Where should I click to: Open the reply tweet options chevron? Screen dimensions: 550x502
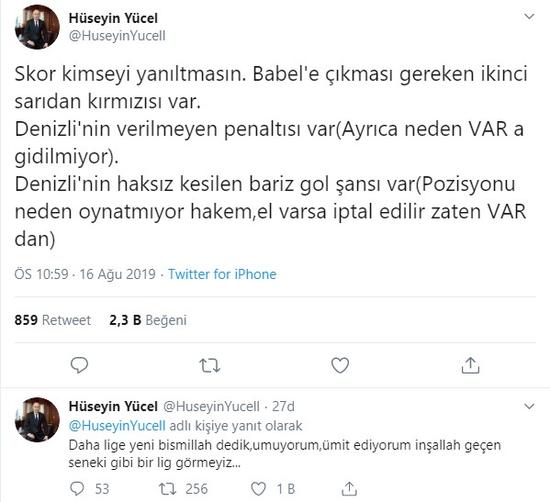(529, 406)
